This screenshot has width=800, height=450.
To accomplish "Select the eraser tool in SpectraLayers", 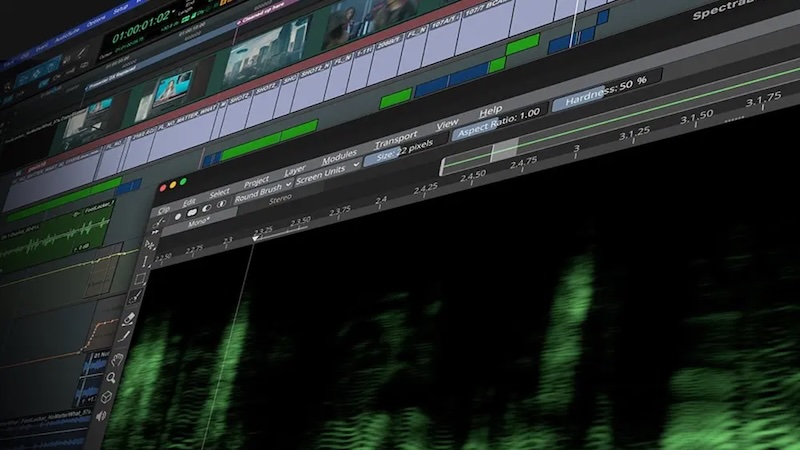I will click(x=129, y=318).
